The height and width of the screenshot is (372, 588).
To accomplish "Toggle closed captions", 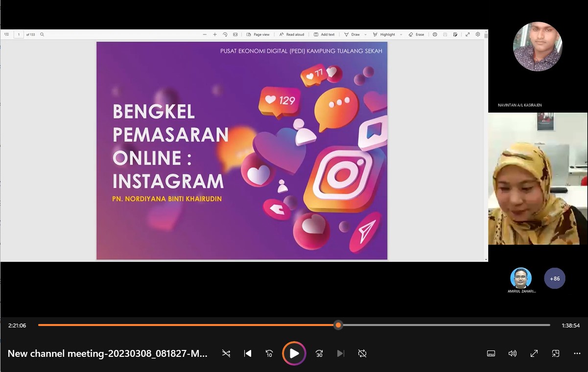I will (491, 353).
